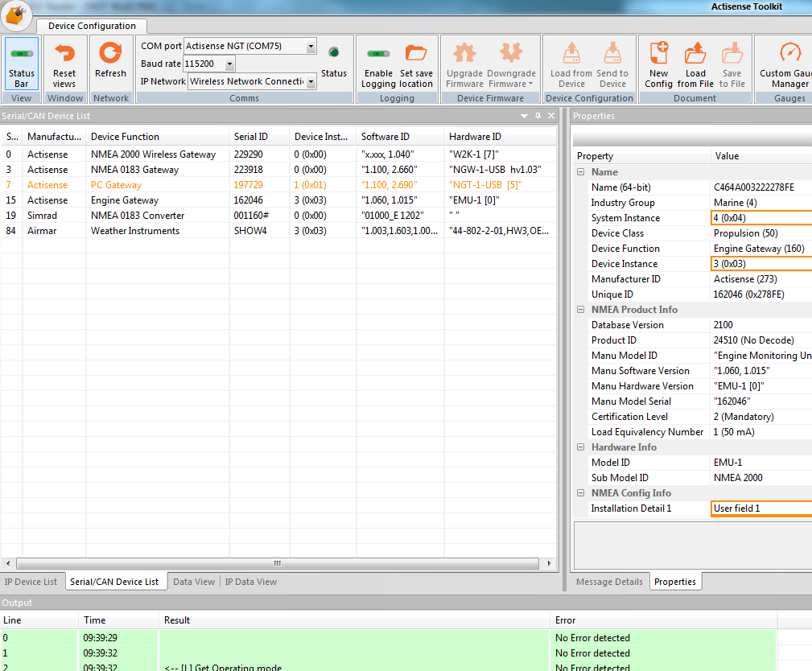Click Set save location folder icon
This screenshot has height=671, width=812.
pyautogui.click(x=416, y=53)
